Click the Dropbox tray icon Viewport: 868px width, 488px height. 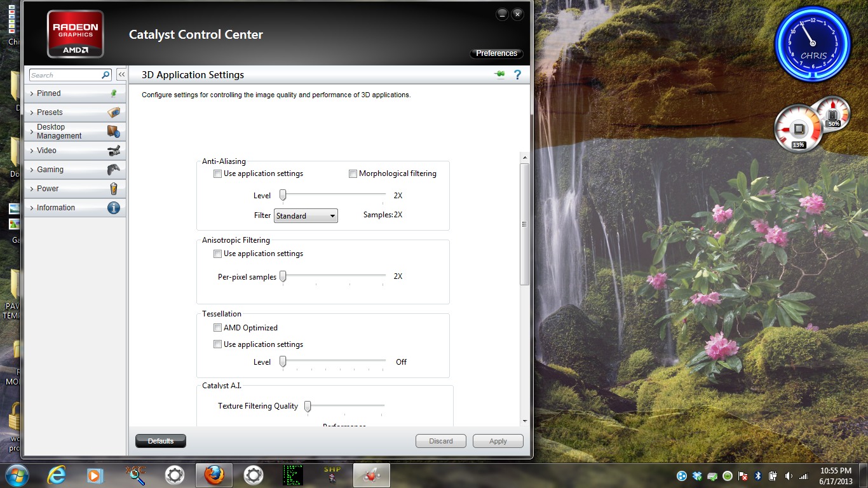697,476
